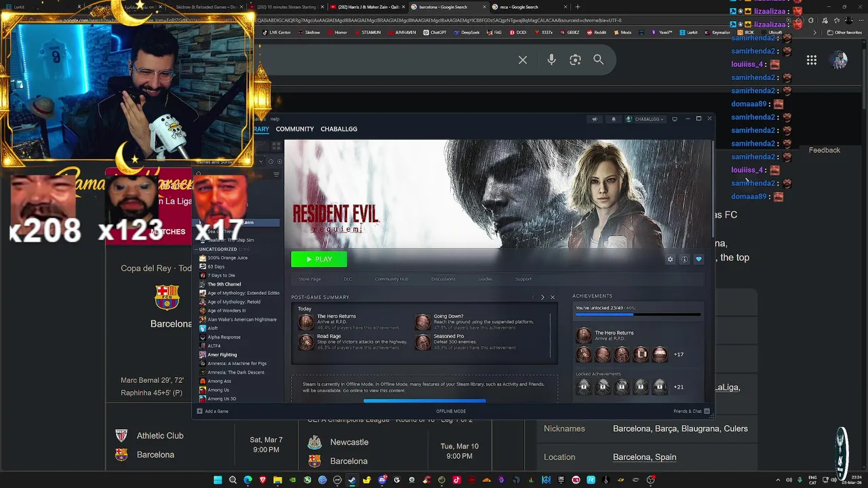Viewport: 868px width, 488px height.
Task: Open a new Chrome tab
Action: coord(577,7)
